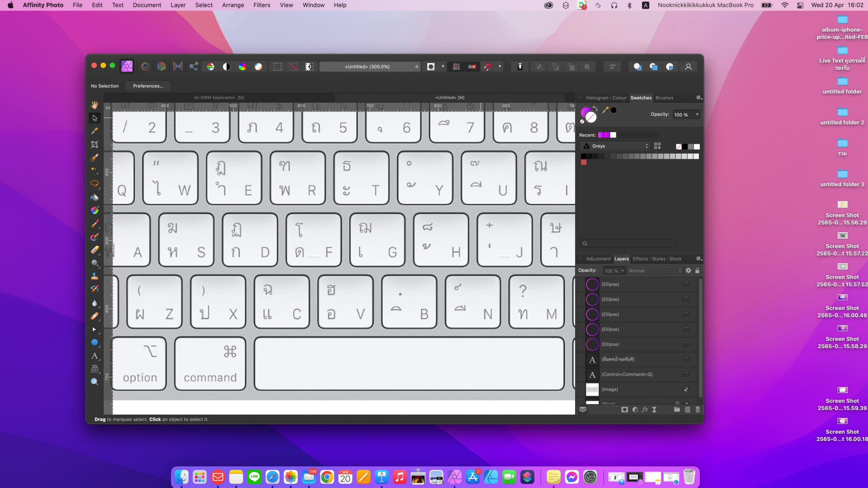Switch to the Liquify Persona icon
The width and height of the screenshot is (868, 488).
click(x=145, y=67)
